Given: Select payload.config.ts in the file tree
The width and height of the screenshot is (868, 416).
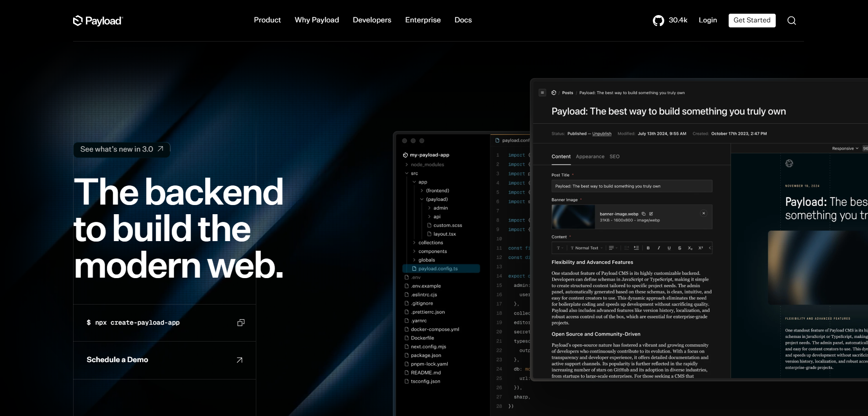Looking at the screenshot, I should pyautogui.click(x=441, y=269).
